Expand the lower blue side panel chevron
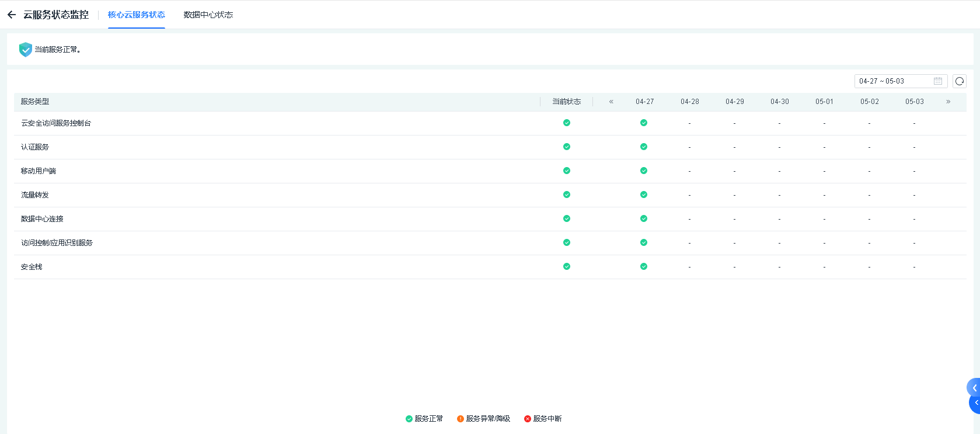980x434 pixels. [975, 403]
